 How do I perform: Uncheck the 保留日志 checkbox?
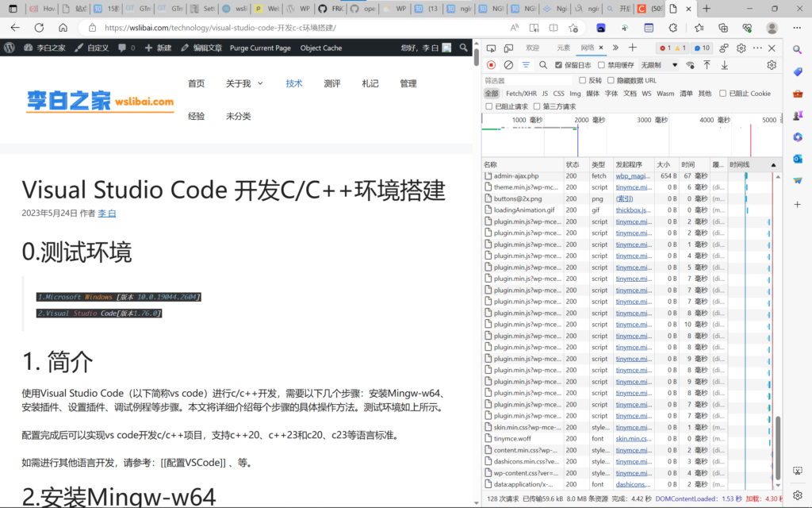(559, 65)
